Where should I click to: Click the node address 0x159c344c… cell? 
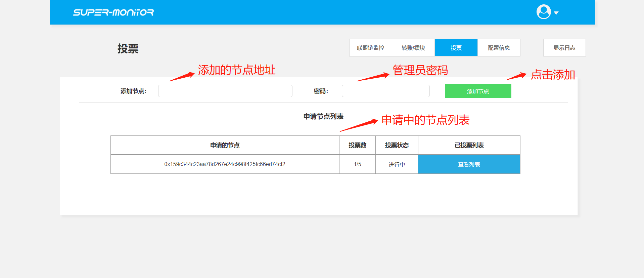tap(225, 164)
